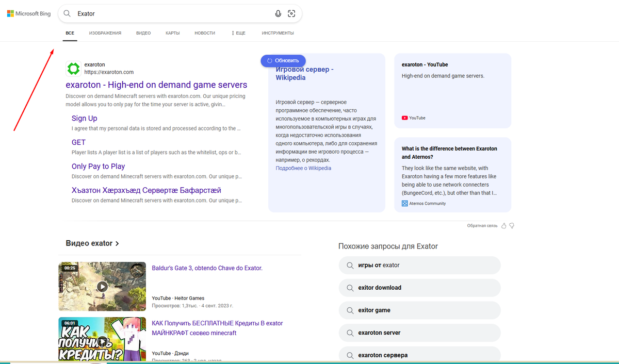The height and width of the screenshot is (364, 619).
Task: Click search icon beside 'игры от exator'
Action: (349, 266)
